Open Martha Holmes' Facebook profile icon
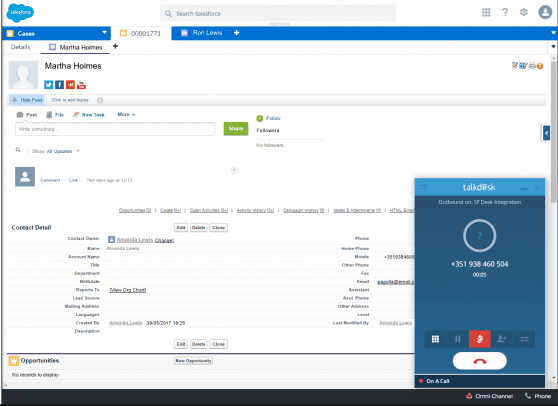 (59, 85)
